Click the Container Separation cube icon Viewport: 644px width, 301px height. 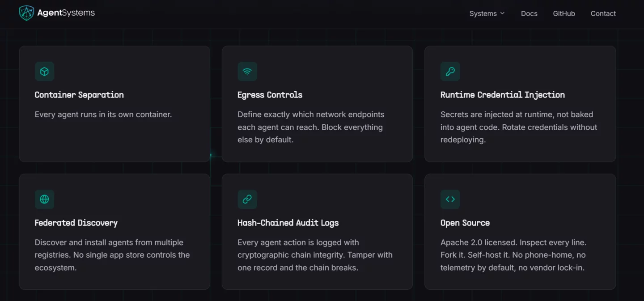pyautogui.click(x=44, y=72)
